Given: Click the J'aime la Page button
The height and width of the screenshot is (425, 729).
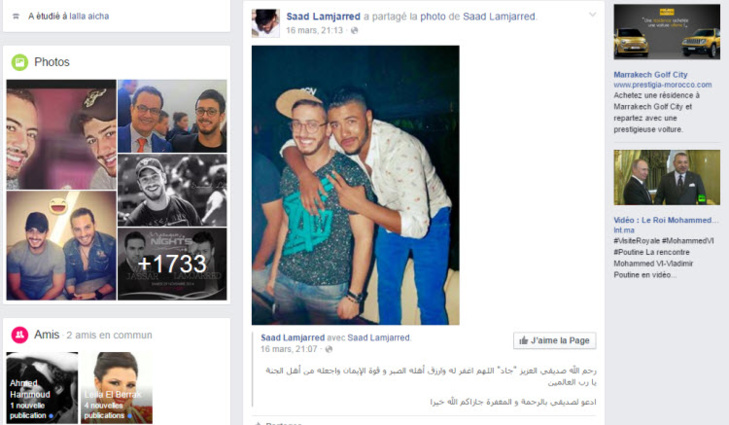Looking at the screenshot, I should [x=555, y=340].
